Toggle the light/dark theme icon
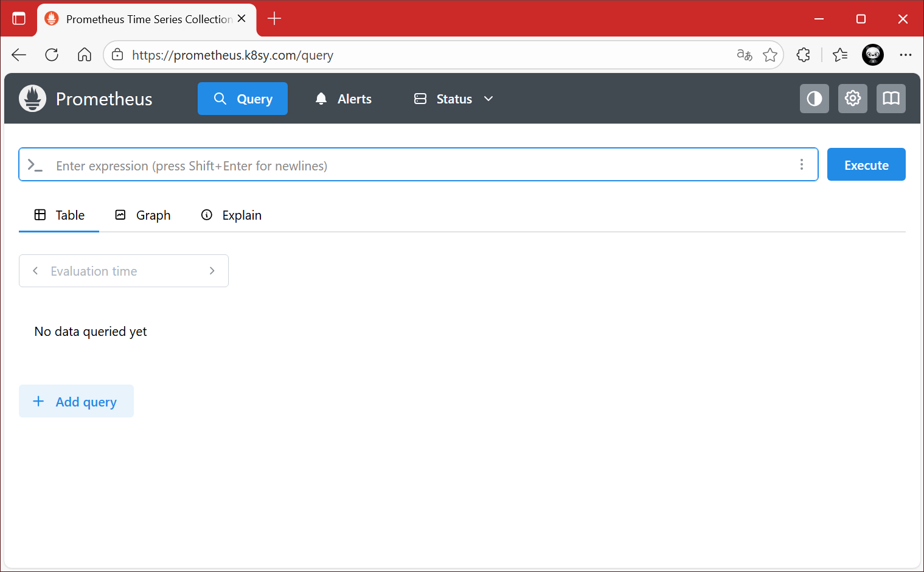Screen dimensions: 924x572 click(x=815, y=99)
